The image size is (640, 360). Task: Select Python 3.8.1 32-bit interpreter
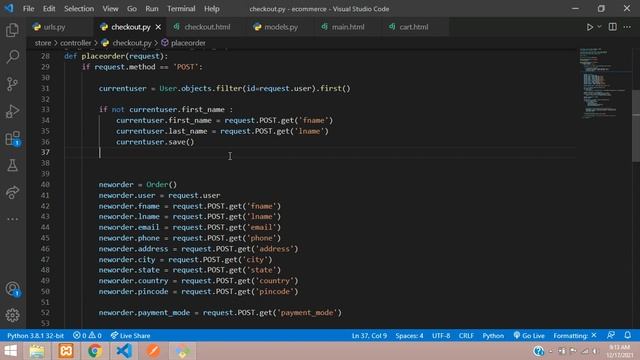point(36,336)
